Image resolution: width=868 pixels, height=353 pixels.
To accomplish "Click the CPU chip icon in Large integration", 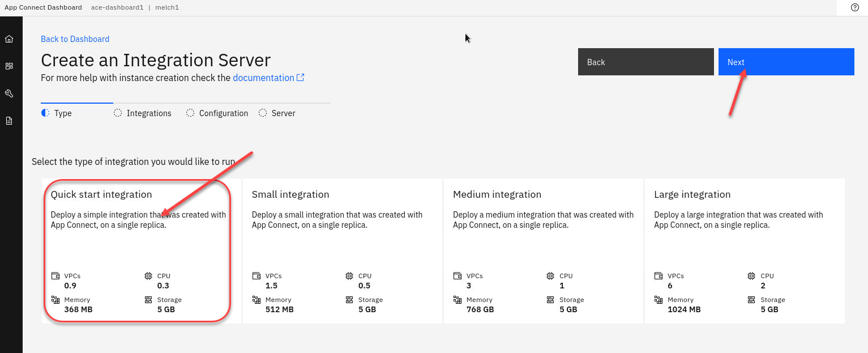I will (751, 276).
